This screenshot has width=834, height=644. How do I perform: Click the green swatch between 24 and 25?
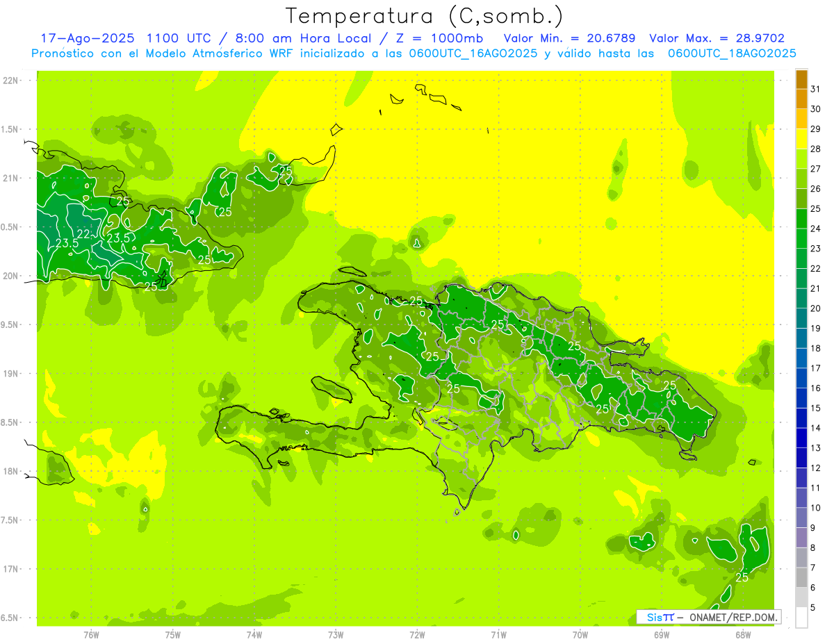[x=801, y=219]
